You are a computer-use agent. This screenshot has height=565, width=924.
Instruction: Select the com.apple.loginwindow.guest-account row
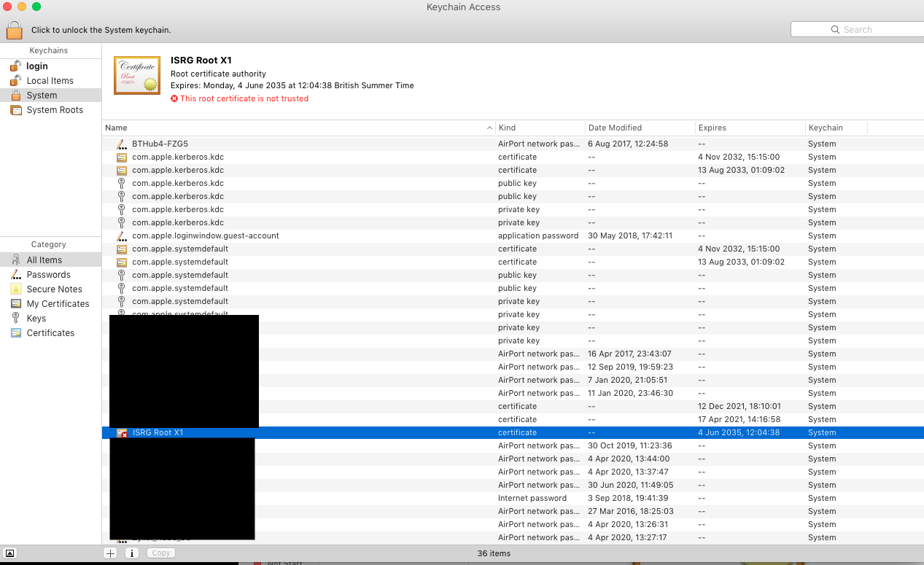tap(513, 236)
